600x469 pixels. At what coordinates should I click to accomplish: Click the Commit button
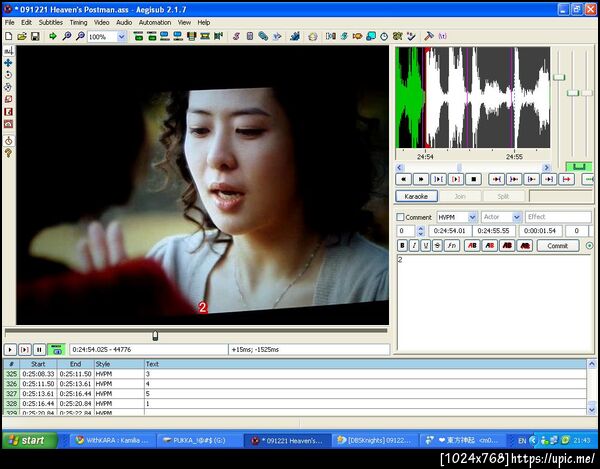click(x=558, y=246)
